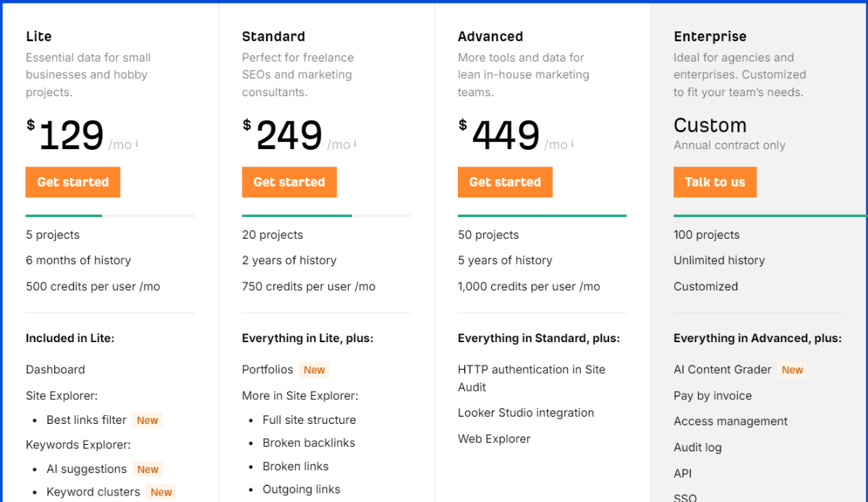Click the New badge beside AI Content Grader
The width and height of the screenshot is (868, 502).
792,370
